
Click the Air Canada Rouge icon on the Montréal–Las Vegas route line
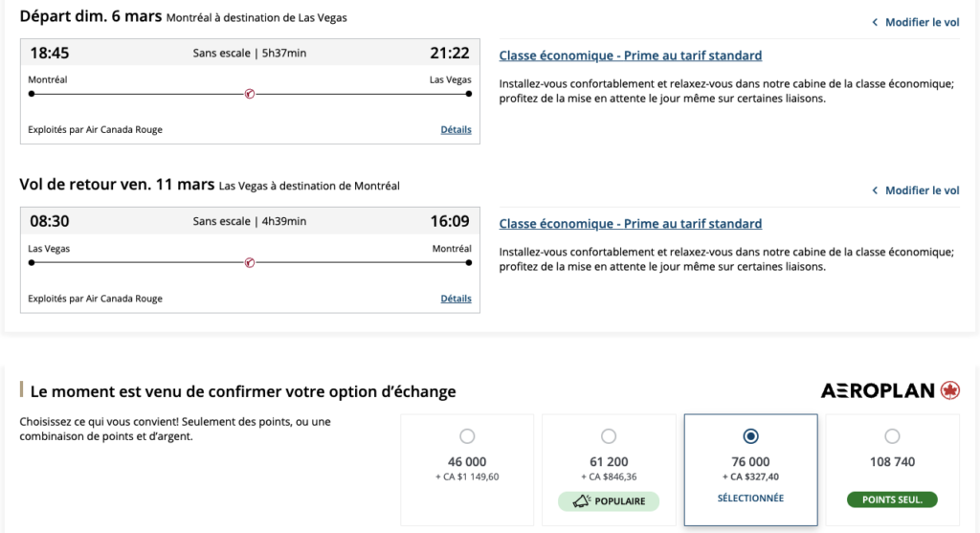[250, 94]
